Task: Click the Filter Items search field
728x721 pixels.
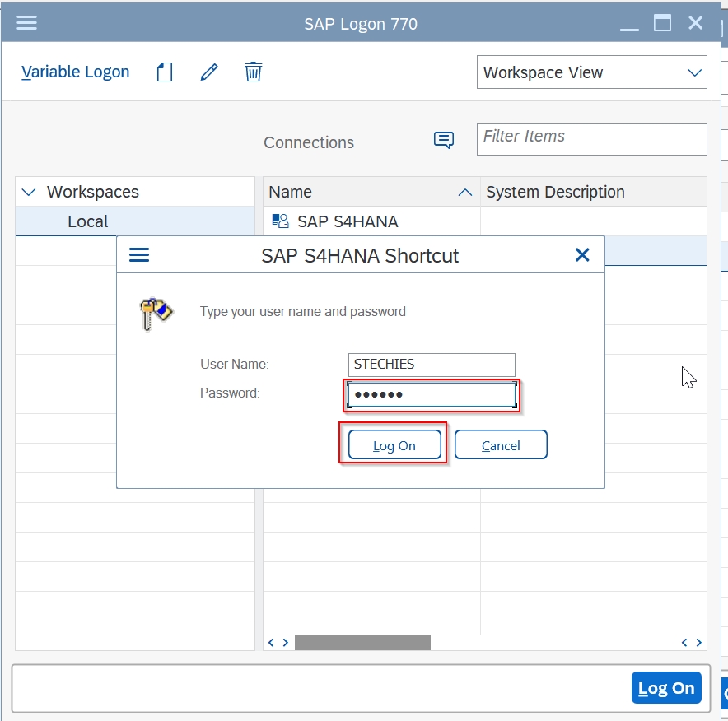Action: 591,139
